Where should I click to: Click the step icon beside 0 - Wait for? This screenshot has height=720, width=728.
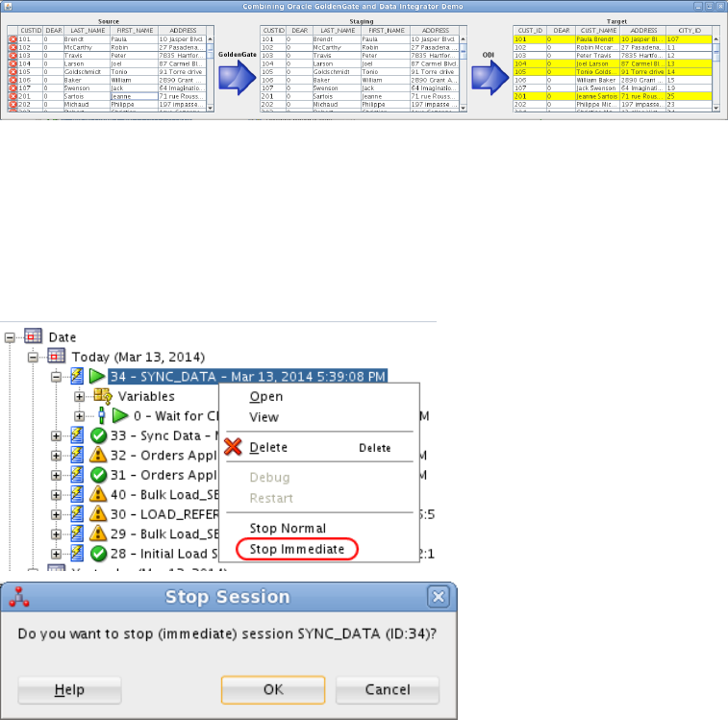(102, 415)
